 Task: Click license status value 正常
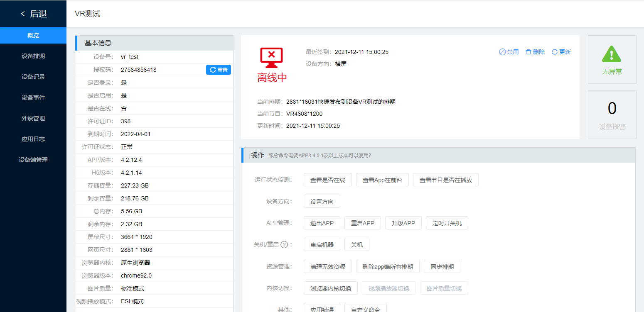click(x=127, y=147)
